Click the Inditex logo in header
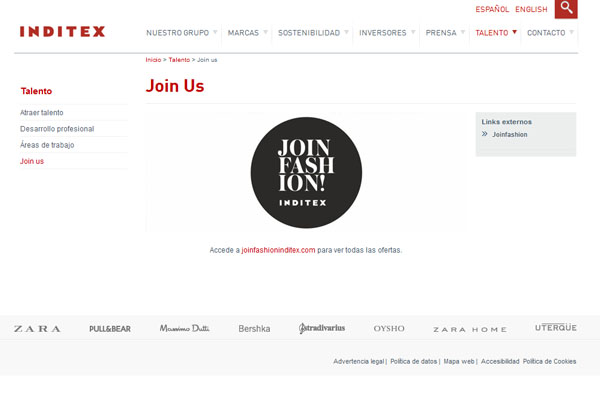This screenshot has width=600, height=400. click(x=62, y=31)
